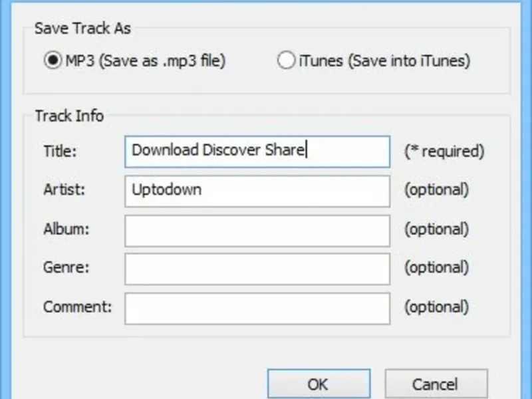The width and height of the screenshot is (532, 399).
Task: Click the "(optional)" note beside Comment field
Action: pos(437,307)
